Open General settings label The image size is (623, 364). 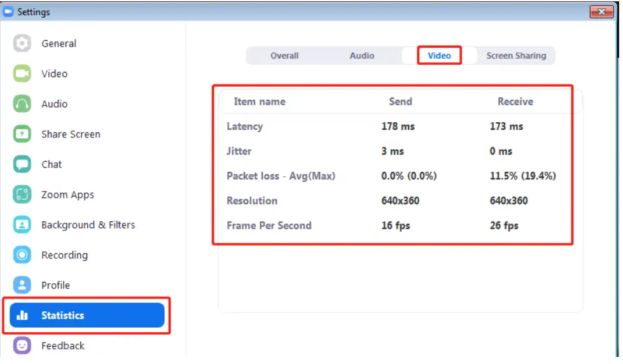pos(59,43)
